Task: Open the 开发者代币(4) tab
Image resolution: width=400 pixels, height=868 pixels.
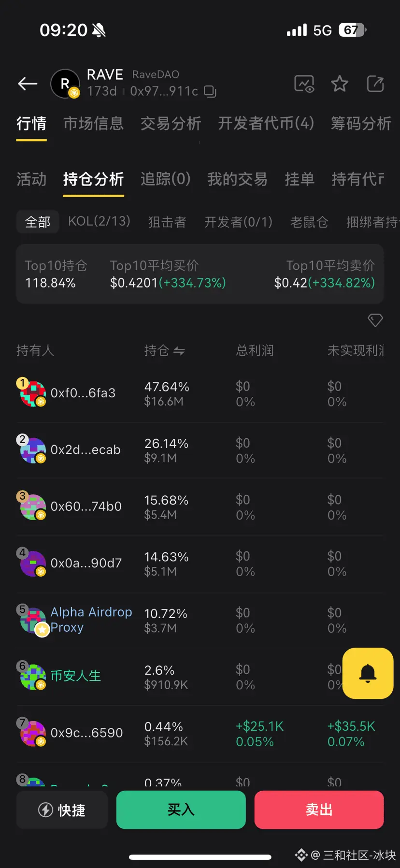Action: pos(266,124)
